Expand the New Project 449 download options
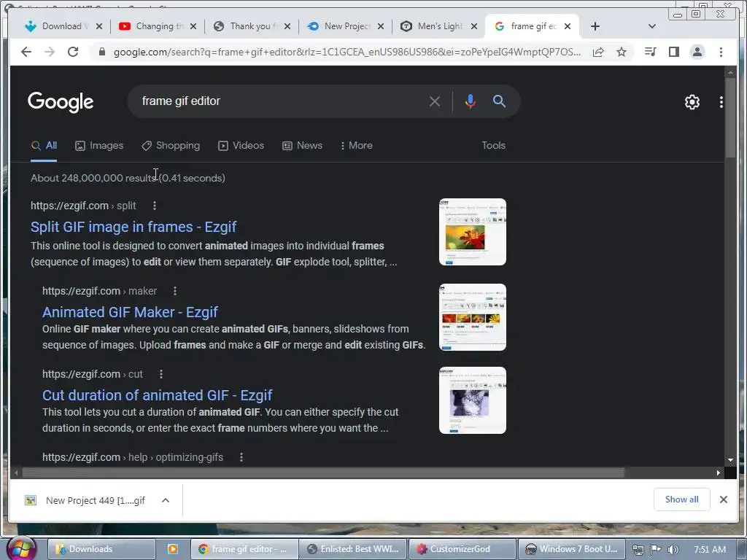This screenshot has height=560, width=747. point(166,500)
